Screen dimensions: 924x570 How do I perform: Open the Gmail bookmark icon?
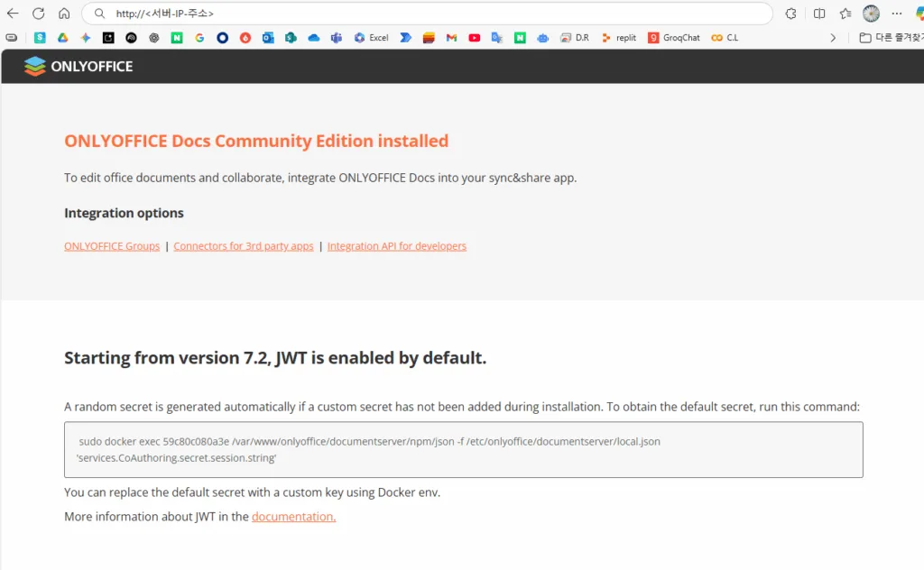pyautogui.click(x=451, y=38)
